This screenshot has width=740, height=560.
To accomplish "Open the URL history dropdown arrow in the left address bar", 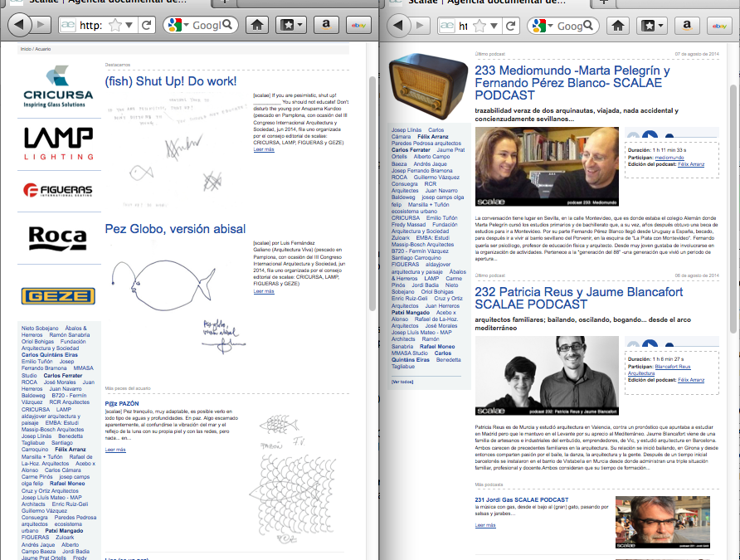I will click(x=130, y=26).
